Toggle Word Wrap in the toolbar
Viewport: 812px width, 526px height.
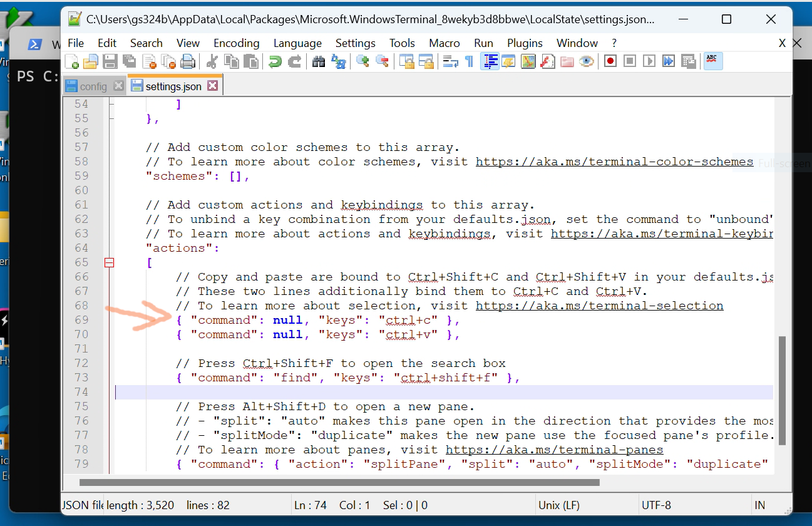tap(450, 61)
